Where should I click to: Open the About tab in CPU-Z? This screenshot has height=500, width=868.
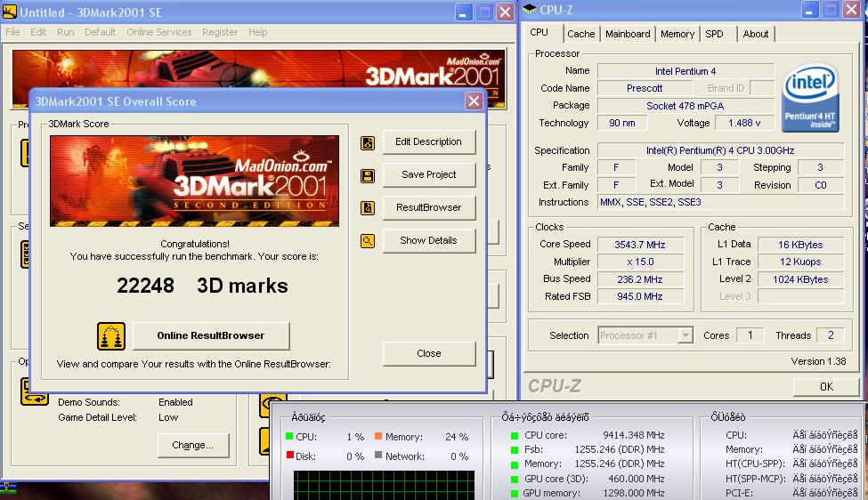[x=756, y=34]
